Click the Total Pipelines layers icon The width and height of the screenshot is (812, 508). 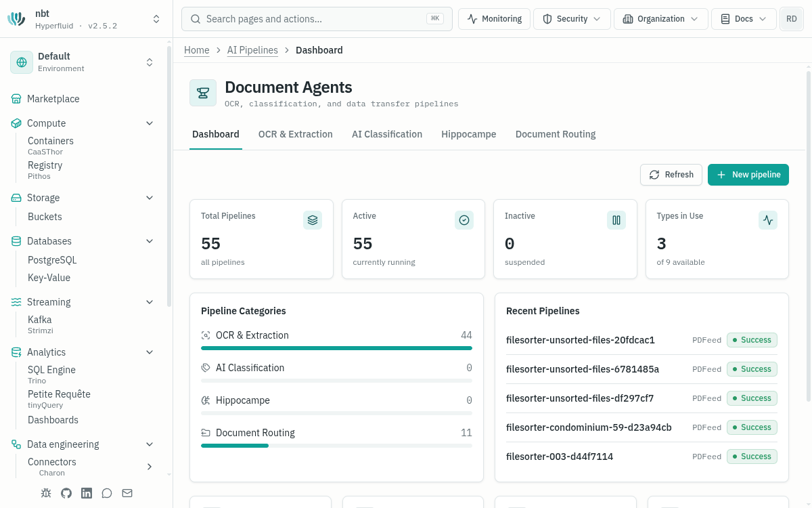(x=313, y=220)
